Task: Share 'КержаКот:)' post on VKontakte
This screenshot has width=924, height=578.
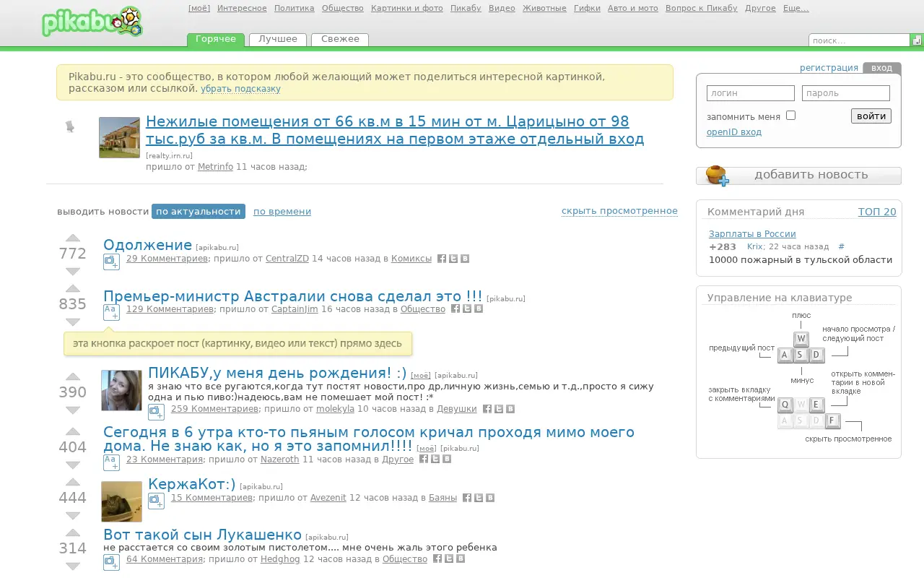Action: click(490, 498)
